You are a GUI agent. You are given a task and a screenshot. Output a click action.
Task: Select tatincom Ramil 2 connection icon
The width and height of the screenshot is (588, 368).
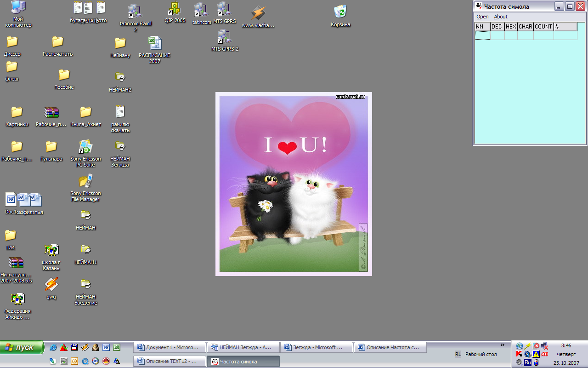[135, 17]
